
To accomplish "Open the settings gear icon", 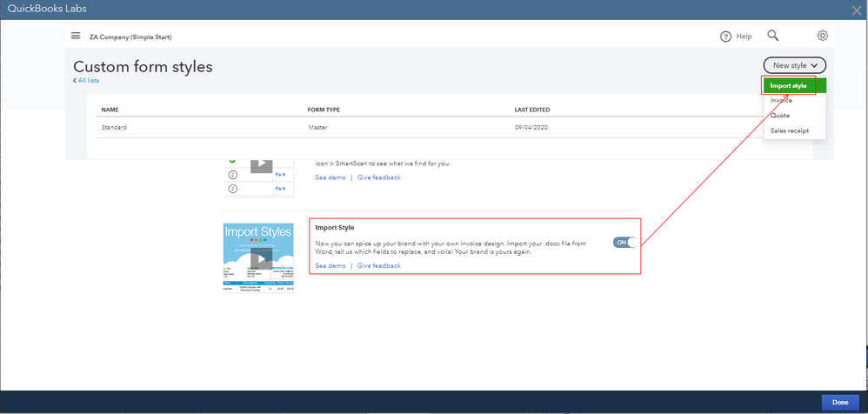I will tap(822, 36).
